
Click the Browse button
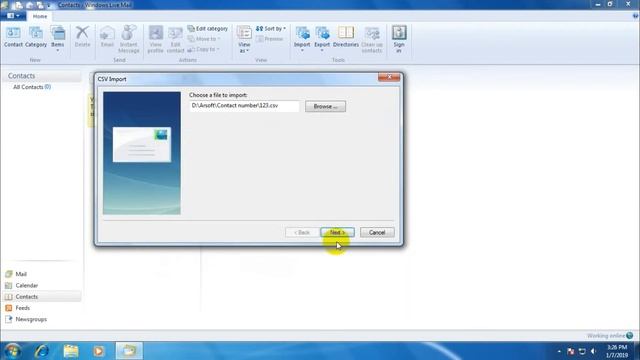[x=325, y=107]
